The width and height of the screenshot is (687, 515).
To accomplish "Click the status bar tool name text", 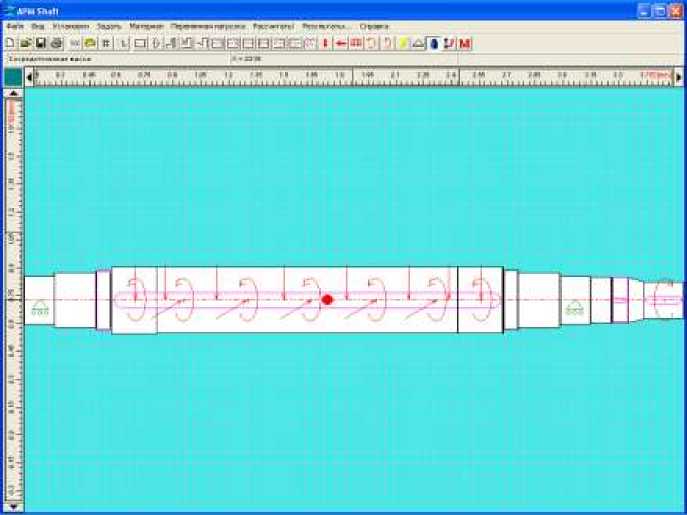I will tap(50, 59).
